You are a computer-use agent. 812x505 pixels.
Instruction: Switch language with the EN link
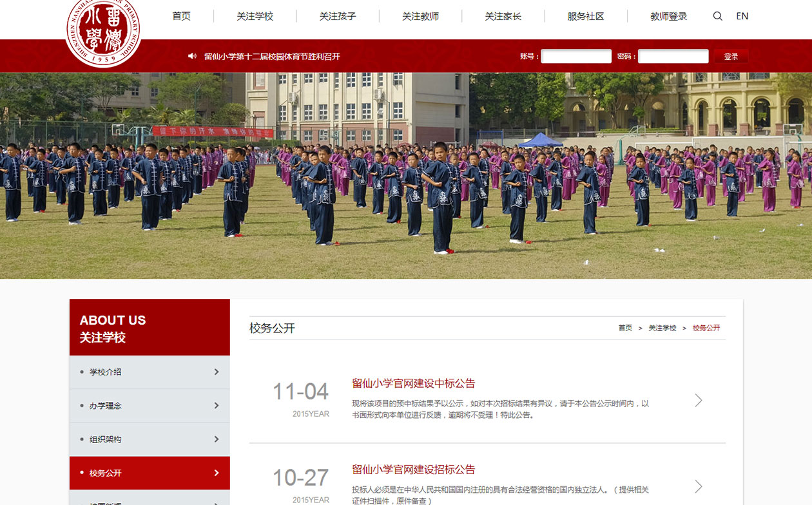tap(742, 16)
